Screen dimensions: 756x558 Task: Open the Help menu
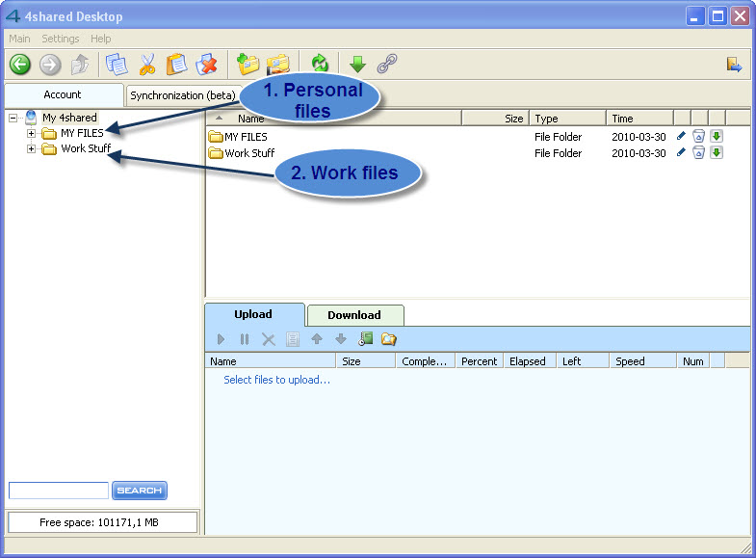101,39
